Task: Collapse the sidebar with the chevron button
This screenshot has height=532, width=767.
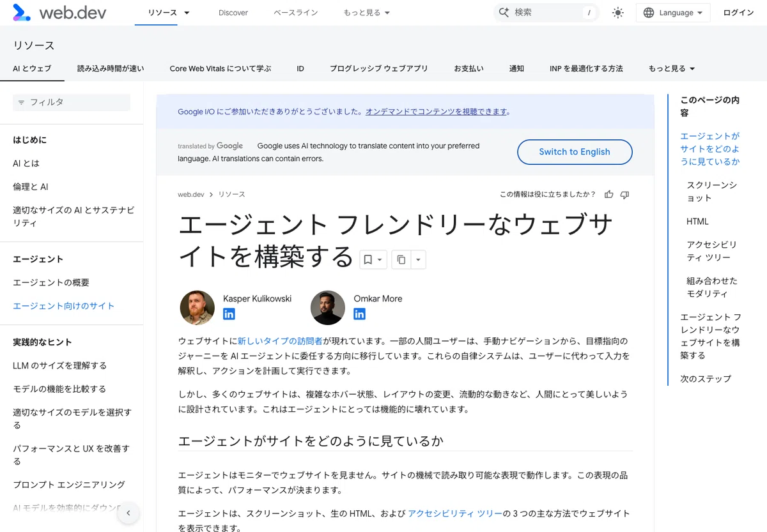Action: 128,512
